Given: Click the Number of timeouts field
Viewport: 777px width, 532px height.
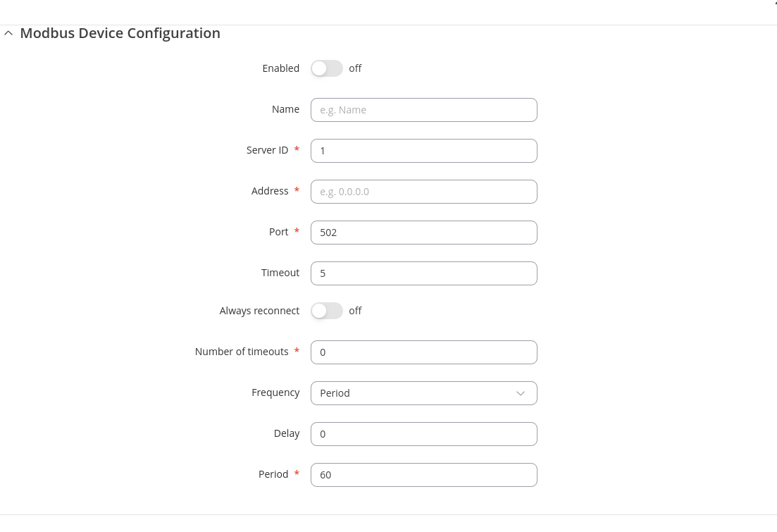Looking at the screenshot, I should point(423,352).
